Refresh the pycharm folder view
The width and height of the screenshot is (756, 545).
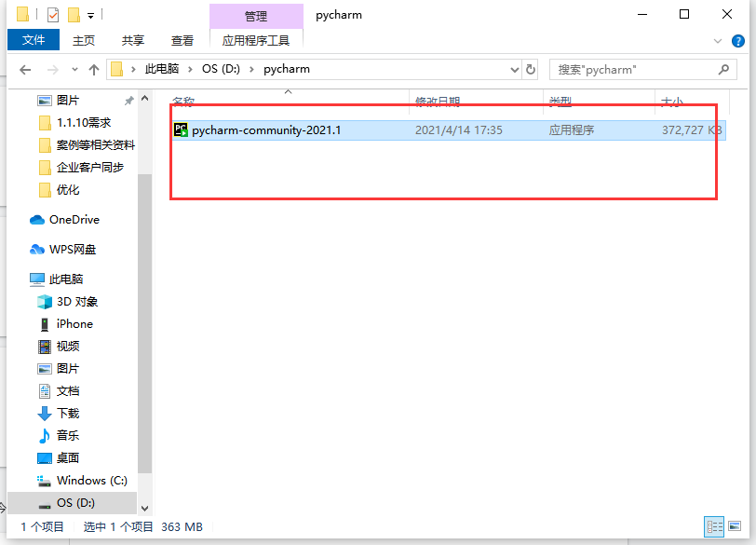tap(531, 70)
